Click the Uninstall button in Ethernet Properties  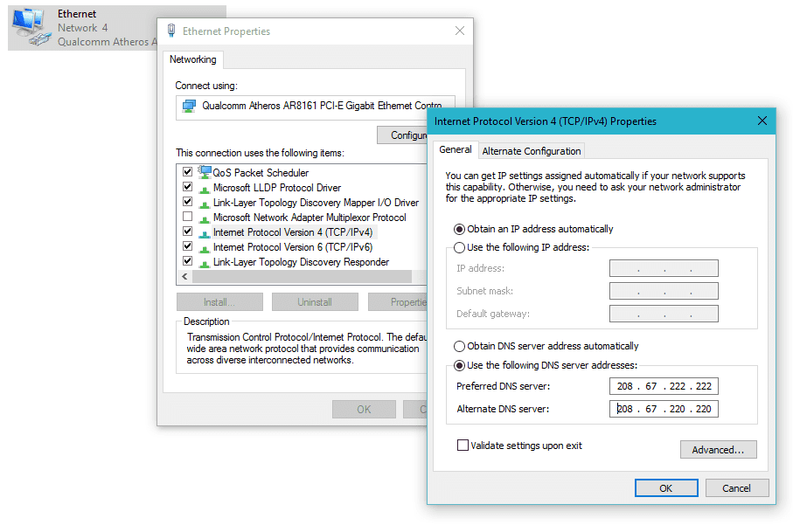pyautogui.click(x=315, y=302)
